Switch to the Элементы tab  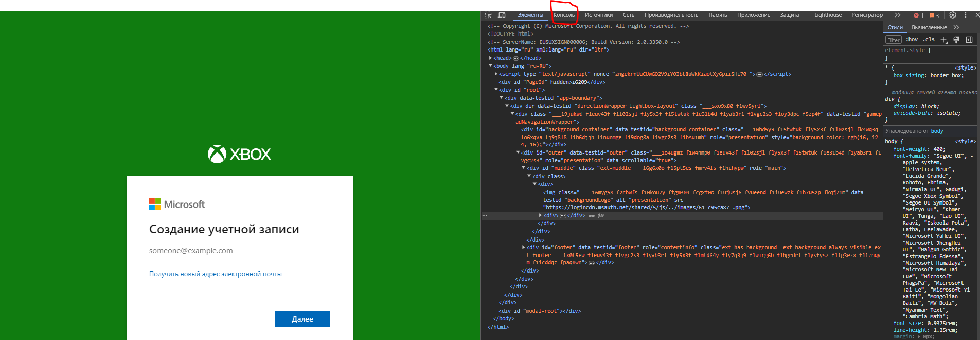coord(530,15)
